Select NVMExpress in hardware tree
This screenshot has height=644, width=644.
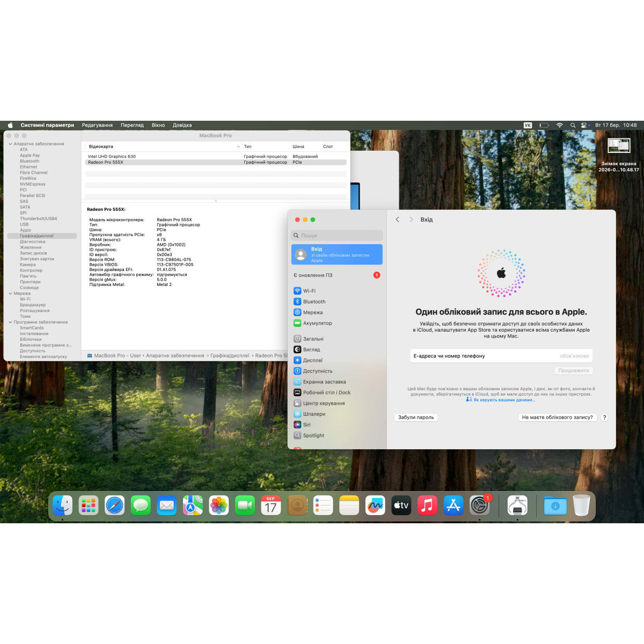click(x=33, y=184)
